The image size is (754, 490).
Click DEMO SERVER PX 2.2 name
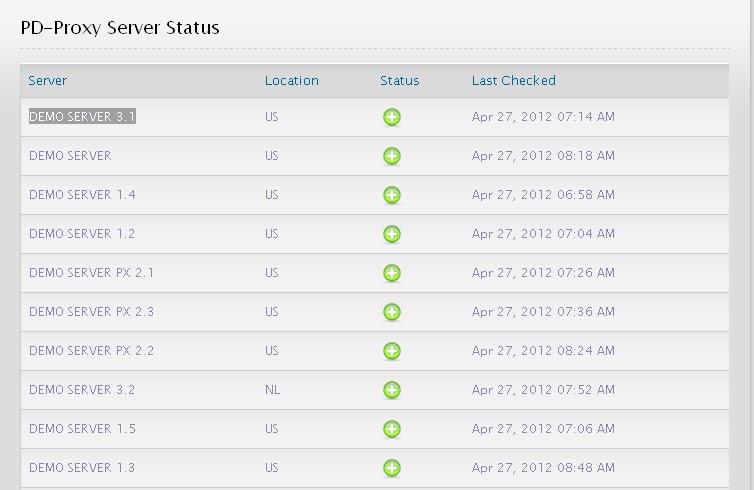91,350
